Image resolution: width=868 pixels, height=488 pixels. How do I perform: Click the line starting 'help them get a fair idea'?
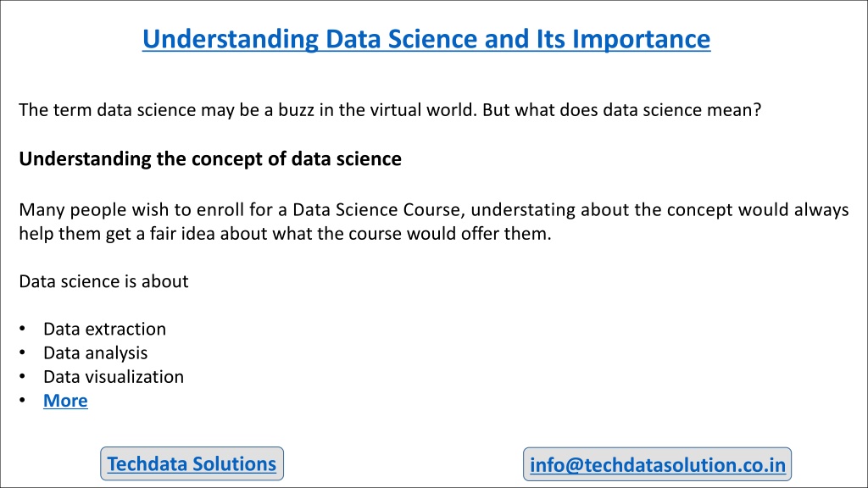point(285,234)
